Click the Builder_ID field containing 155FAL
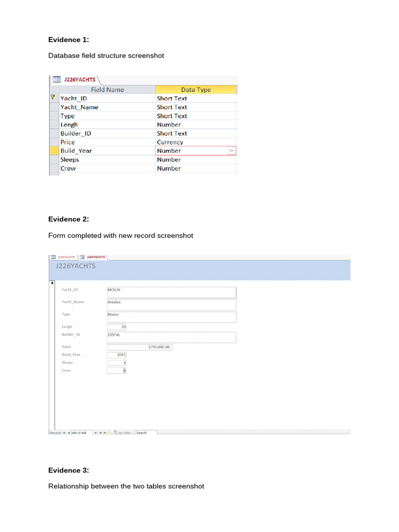This screenshot has width=399, height=532. 171,337
